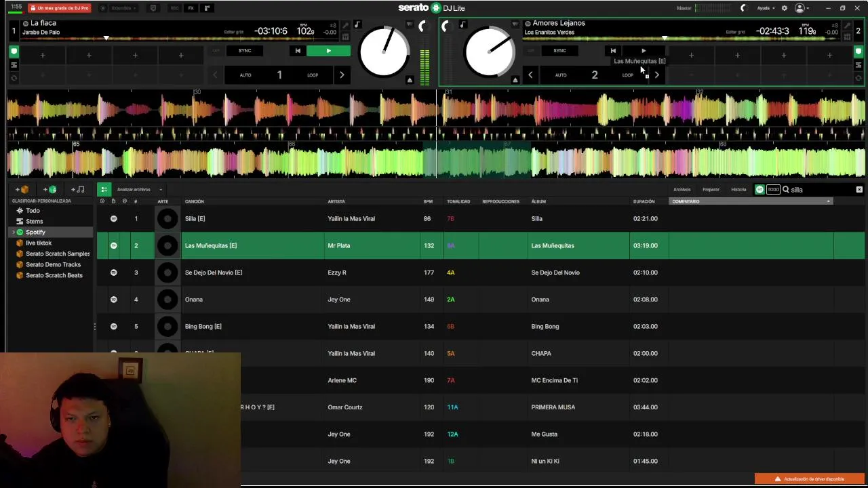Increase deck 2 loop size arrow
The height and width of the screenshot is (488, 868).
[656, 75]
